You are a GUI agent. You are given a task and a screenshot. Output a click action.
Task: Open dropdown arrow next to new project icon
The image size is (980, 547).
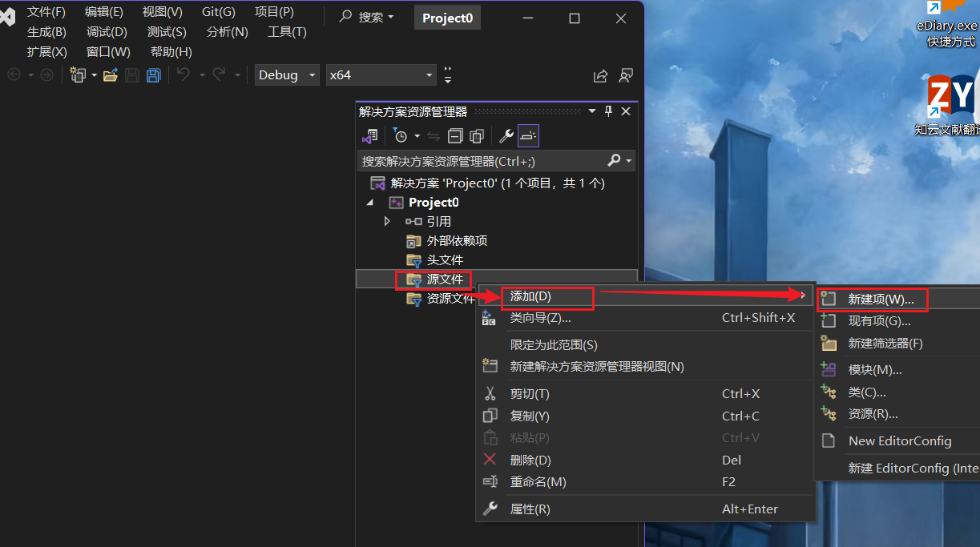tap(94, 75)
